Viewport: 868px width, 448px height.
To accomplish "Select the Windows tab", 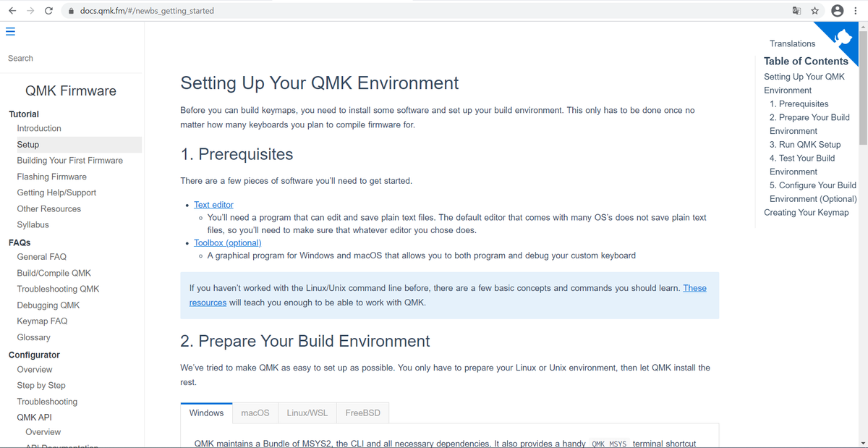I will click(206, 413).
